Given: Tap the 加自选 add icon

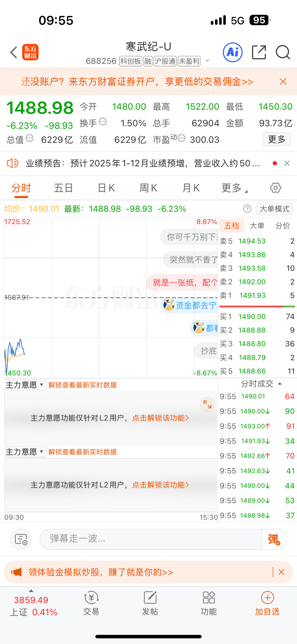Looking at the screenshot, I should [267, 603].
